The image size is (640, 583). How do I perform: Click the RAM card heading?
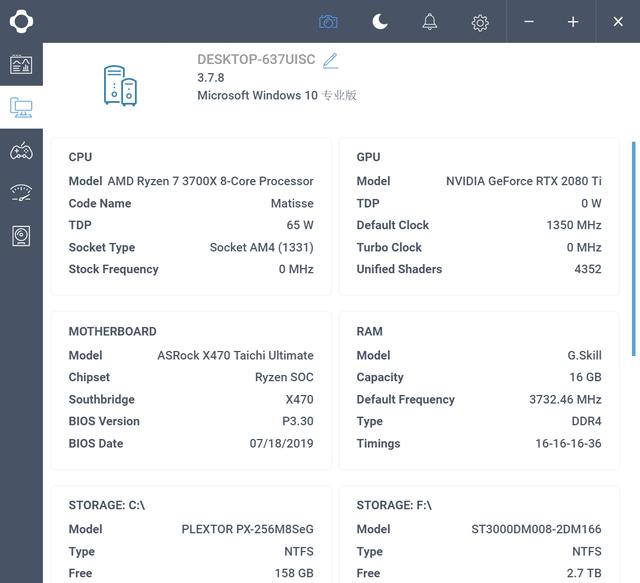point(369,332)
